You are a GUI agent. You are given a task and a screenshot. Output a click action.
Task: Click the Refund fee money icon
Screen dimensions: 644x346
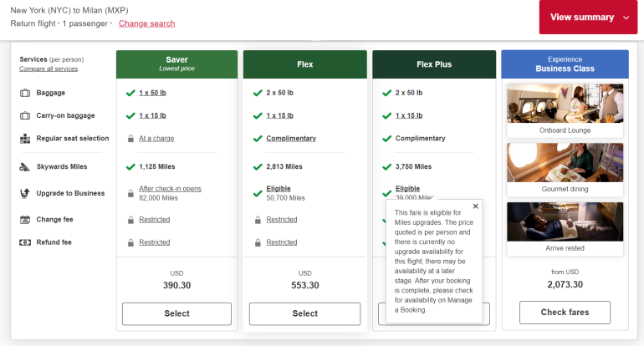coord(25,242)
